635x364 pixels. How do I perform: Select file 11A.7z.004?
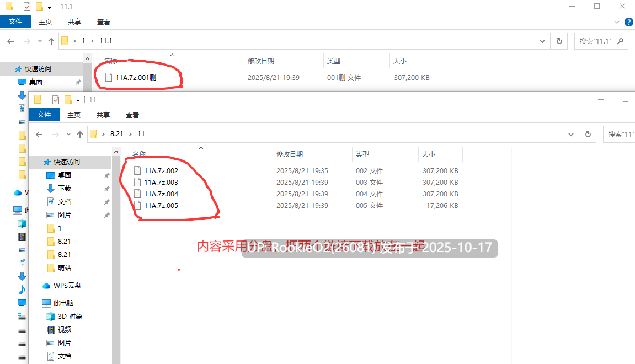(x=161, y=194)
